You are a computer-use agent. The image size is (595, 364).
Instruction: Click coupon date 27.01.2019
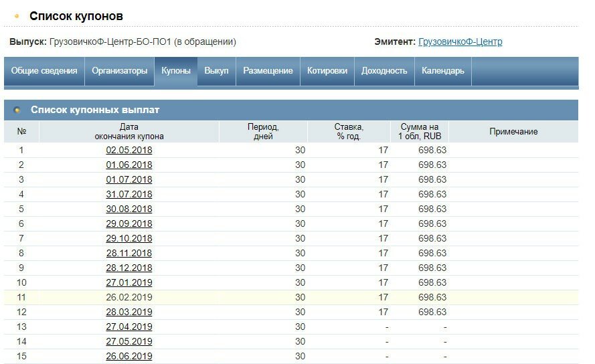pos(129,283)
